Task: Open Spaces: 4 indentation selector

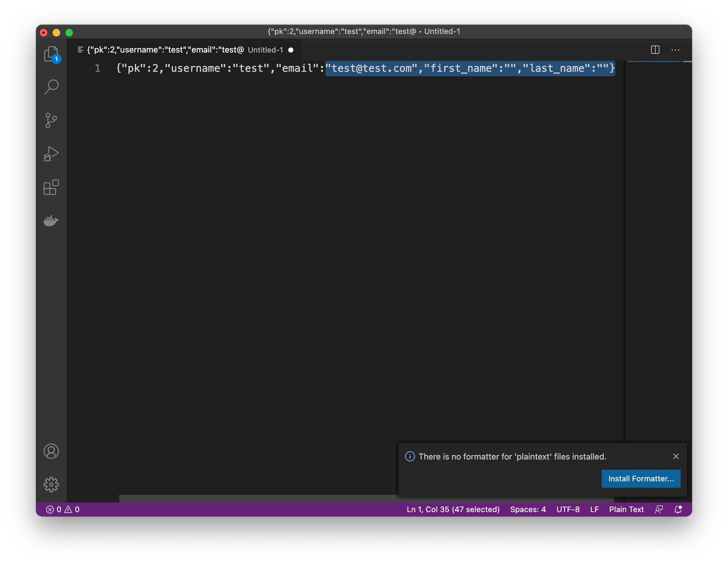Action: [x=528, y=509]
